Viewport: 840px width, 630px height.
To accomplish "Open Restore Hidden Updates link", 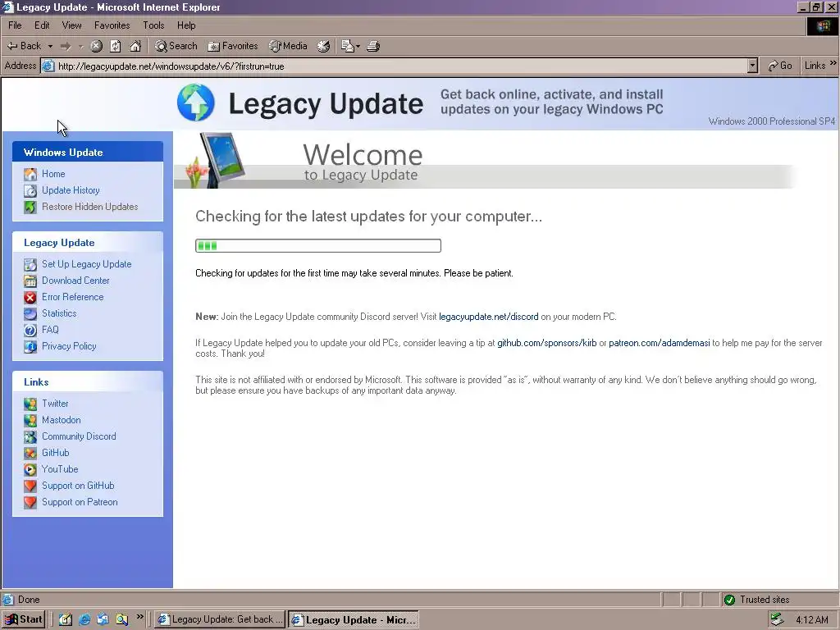I will (90, 207).
